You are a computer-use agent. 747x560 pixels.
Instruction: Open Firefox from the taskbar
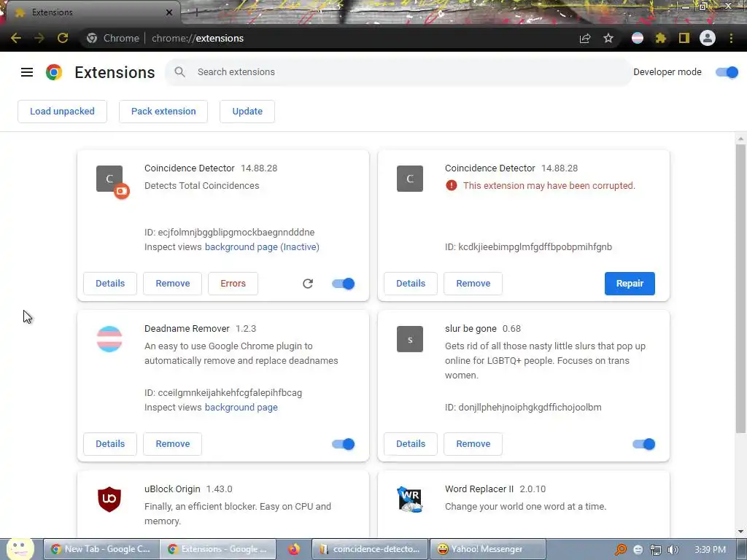294,549
